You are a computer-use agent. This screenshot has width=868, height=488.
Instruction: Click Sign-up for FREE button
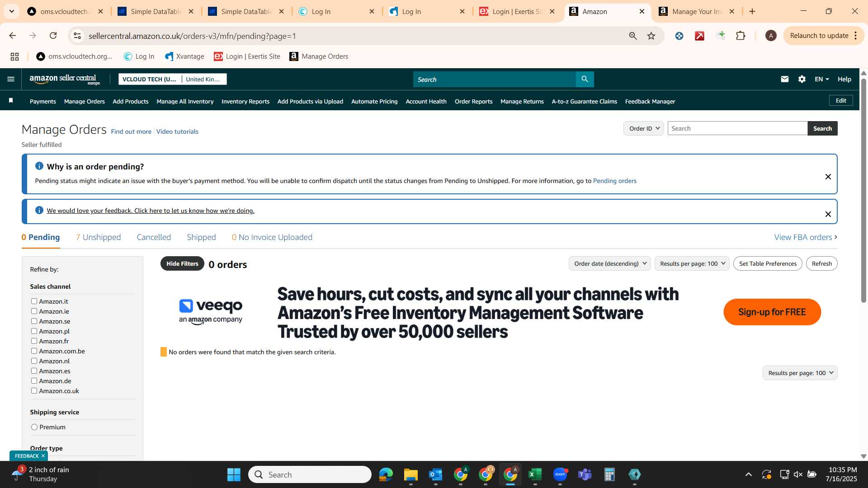(x=772, y=312)
